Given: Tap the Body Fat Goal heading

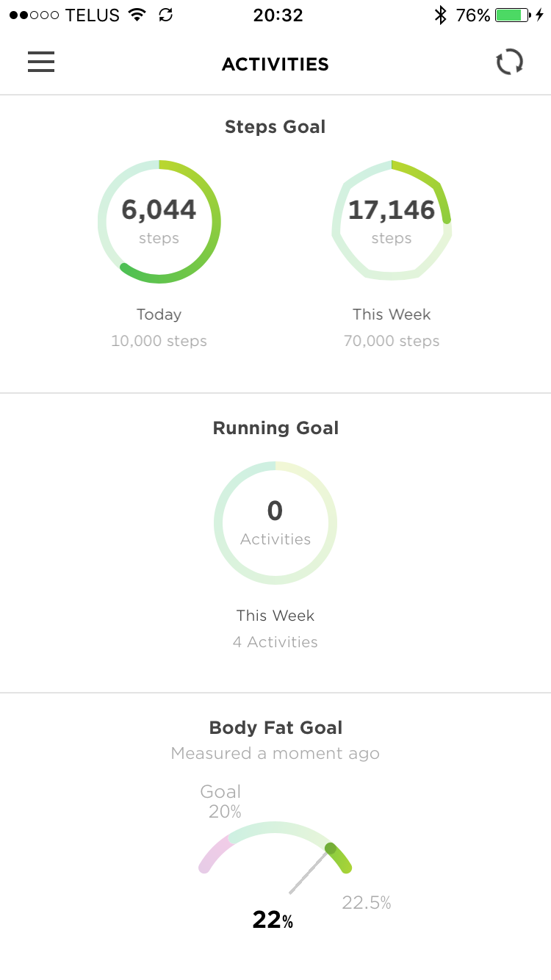Looking at the screenshot, I should [275, 728].
